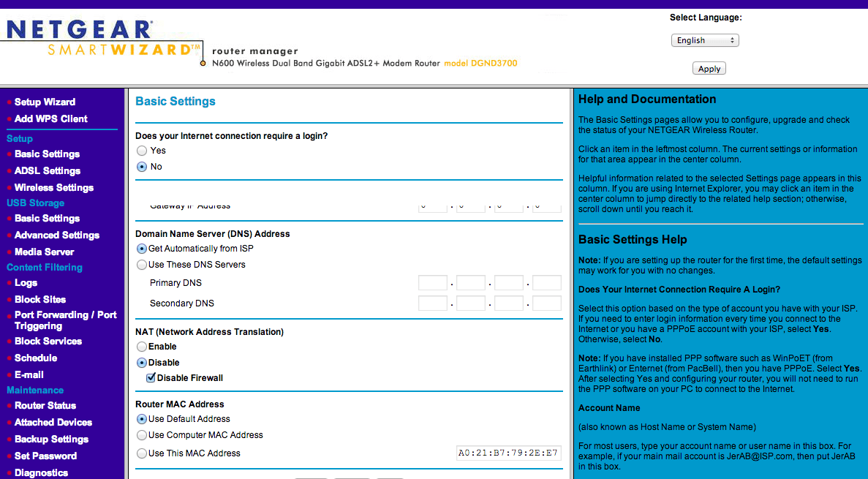Open USB Storage Advanced Settings
The image size is (868, 479).
(57, 235)
